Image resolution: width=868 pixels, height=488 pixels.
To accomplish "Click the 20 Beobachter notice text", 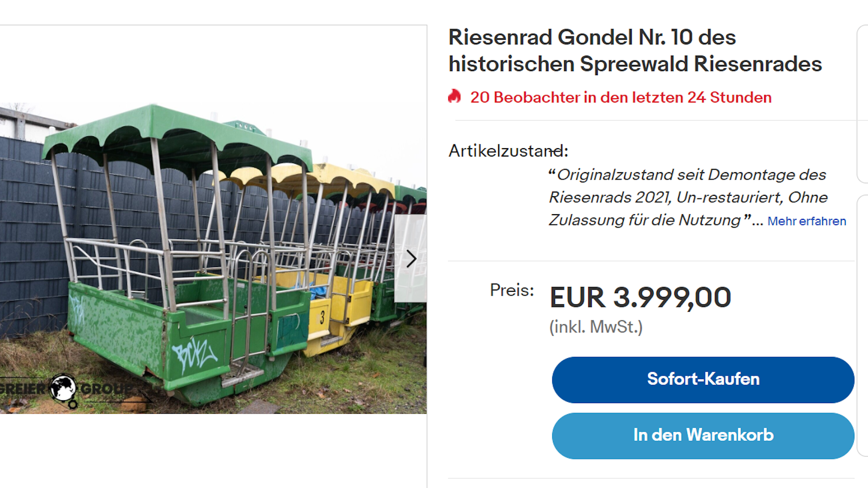I will tap(621, 97).
